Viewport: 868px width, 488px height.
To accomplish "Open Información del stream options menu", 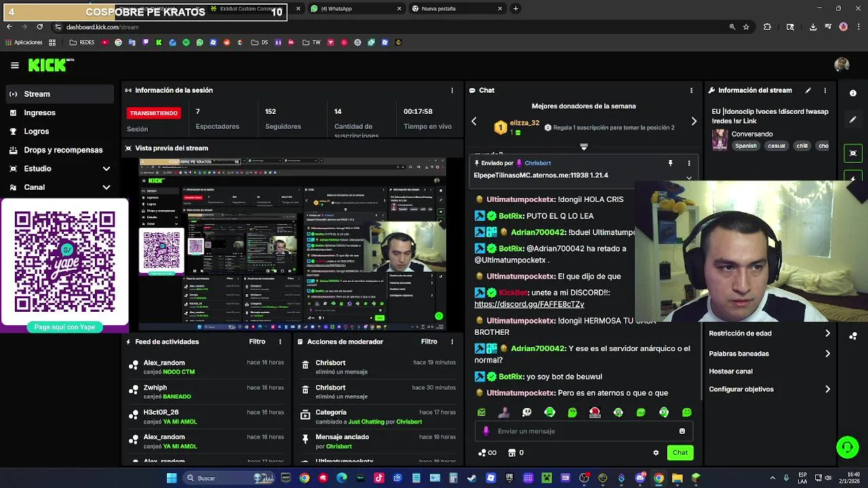I will [x=825, y=90].
